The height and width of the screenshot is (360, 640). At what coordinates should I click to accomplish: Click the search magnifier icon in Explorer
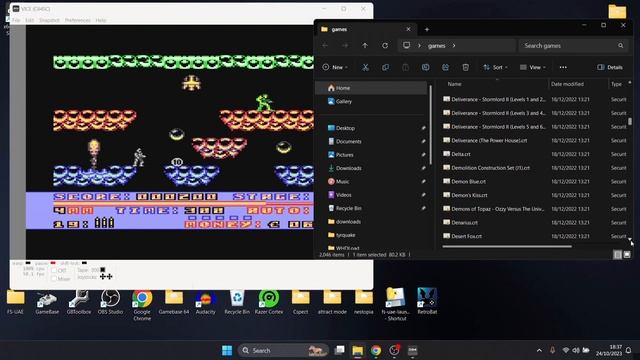point(620,46)
